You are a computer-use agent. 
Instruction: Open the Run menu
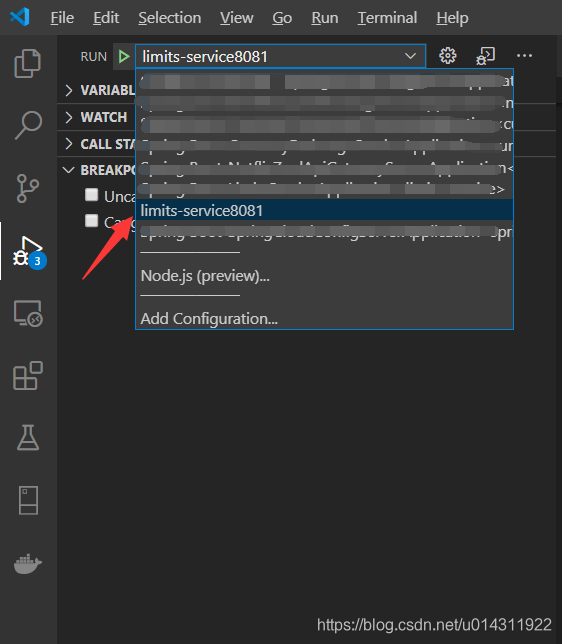[325, 18]
